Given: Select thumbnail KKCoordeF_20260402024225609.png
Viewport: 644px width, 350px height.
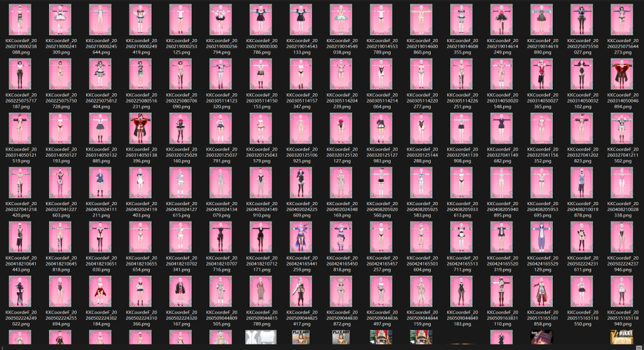Looking at the screenshot, I should [301, 183].
